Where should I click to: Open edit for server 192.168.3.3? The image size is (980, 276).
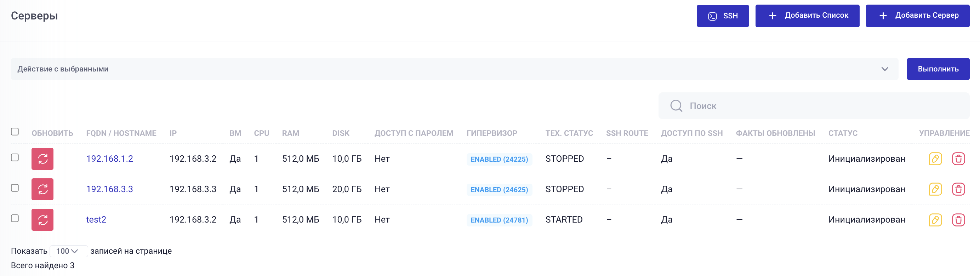tap(935, 189)
